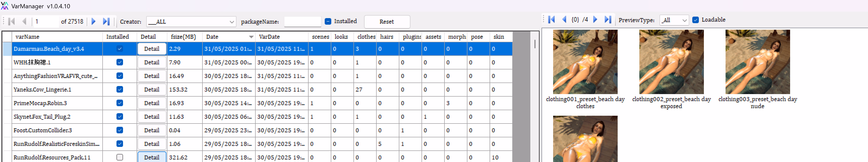
Task: Open Detail for PrimeMocap.Robin.3
Action: [152, 103]
